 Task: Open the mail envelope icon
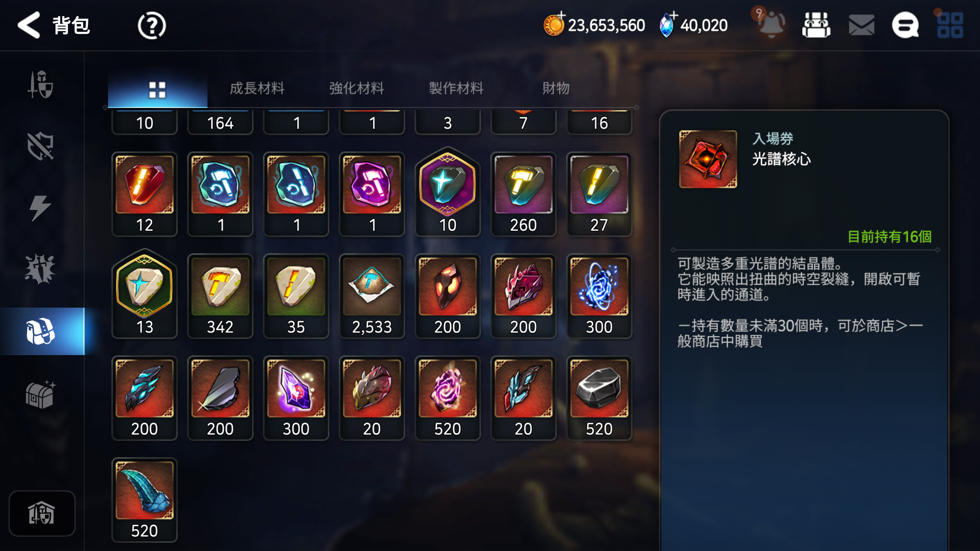point(861,25)
